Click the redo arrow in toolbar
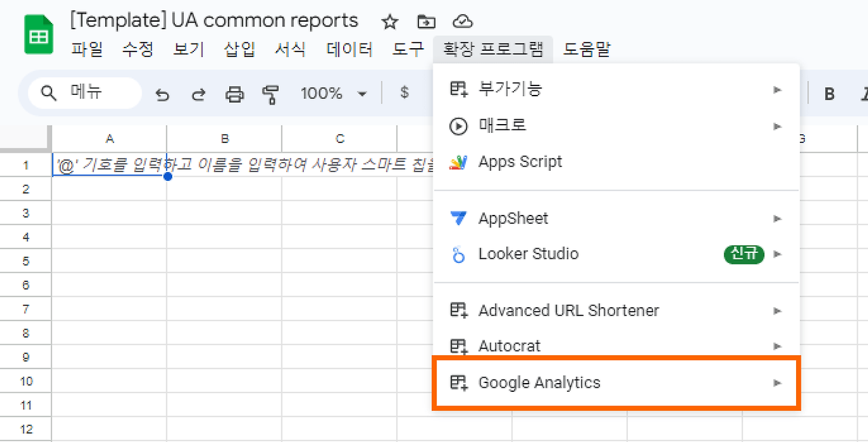Viewport: 868px width, 442px height. click(198, 94)
